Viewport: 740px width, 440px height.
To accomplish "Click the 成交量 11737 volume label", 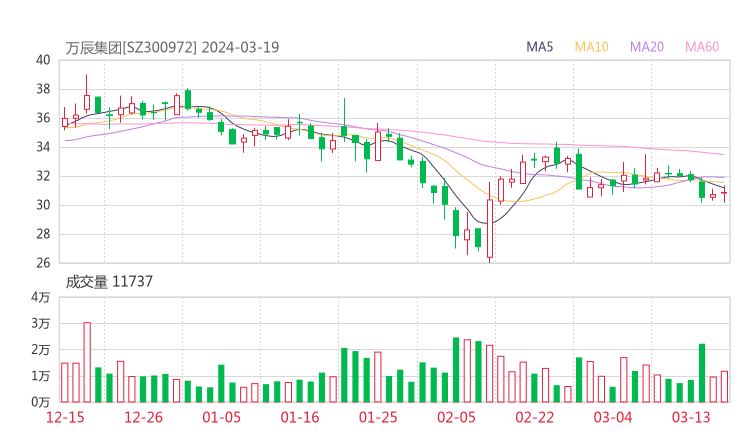I will click(x=109, y=282).
